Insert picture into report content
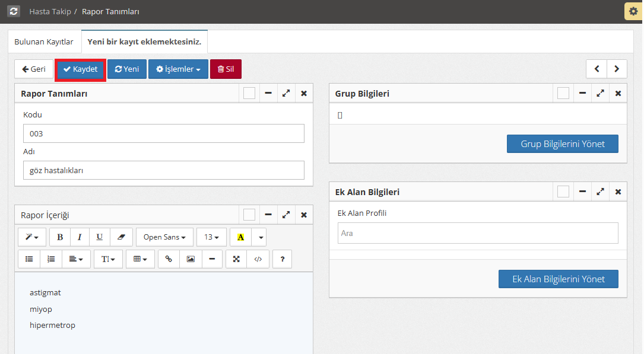 pos(191,259)
